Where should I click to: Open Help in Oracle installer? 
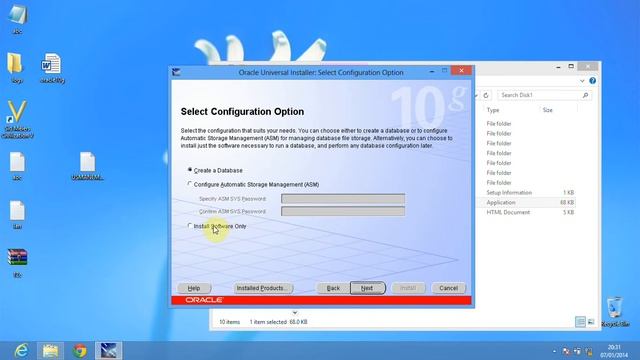pos(194,288)
